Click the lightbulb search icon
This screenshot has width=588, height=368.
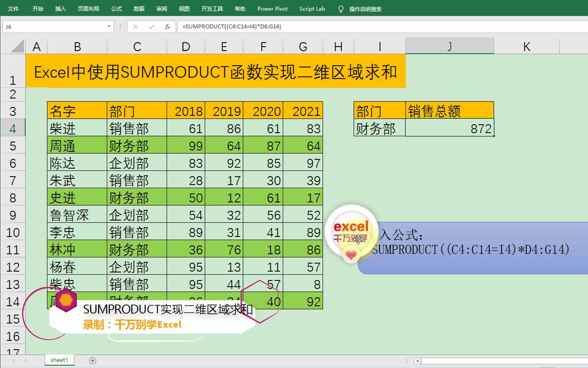click(341, 9)
